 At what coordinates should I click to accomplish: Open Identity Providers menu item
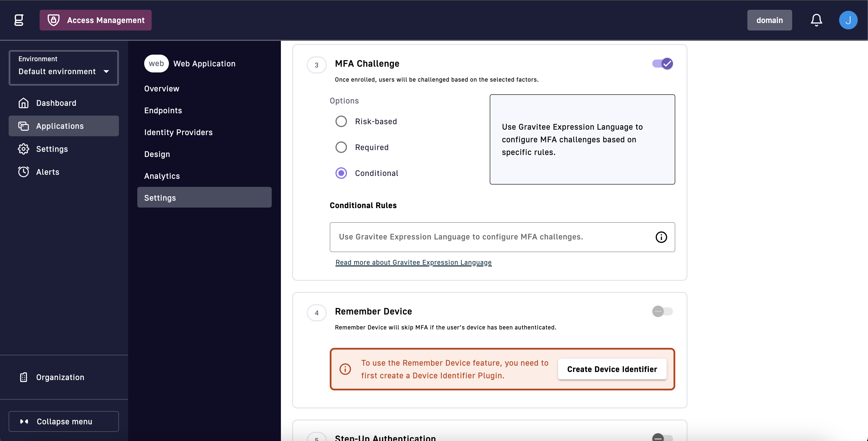pyautogui.click(x=178, y=132)
